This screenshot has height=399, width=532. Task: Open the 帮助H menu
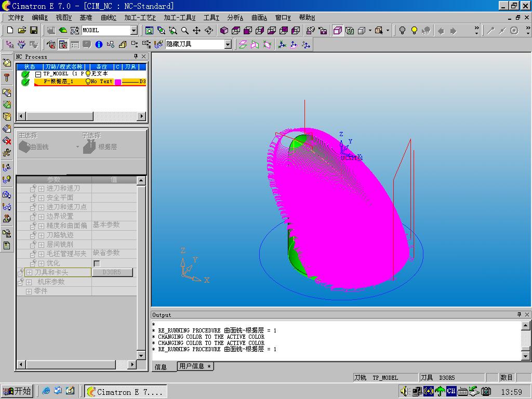[307, 18]
